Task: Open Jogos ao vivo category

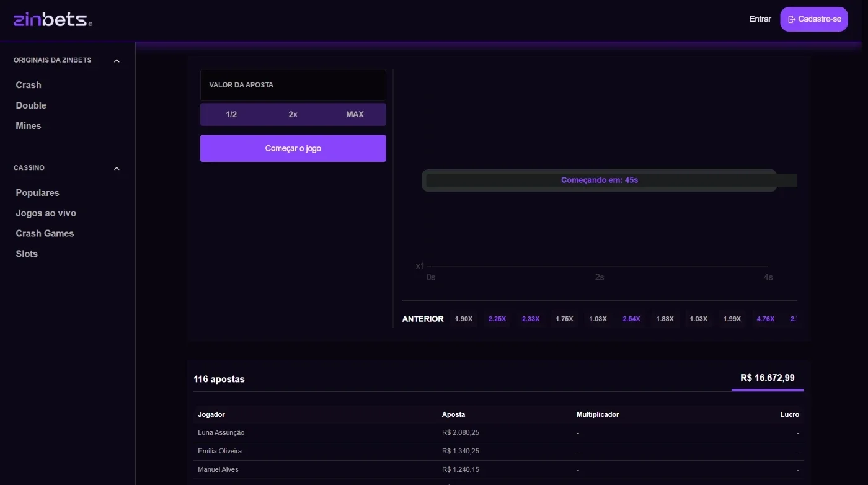Action: coord(46,213)
